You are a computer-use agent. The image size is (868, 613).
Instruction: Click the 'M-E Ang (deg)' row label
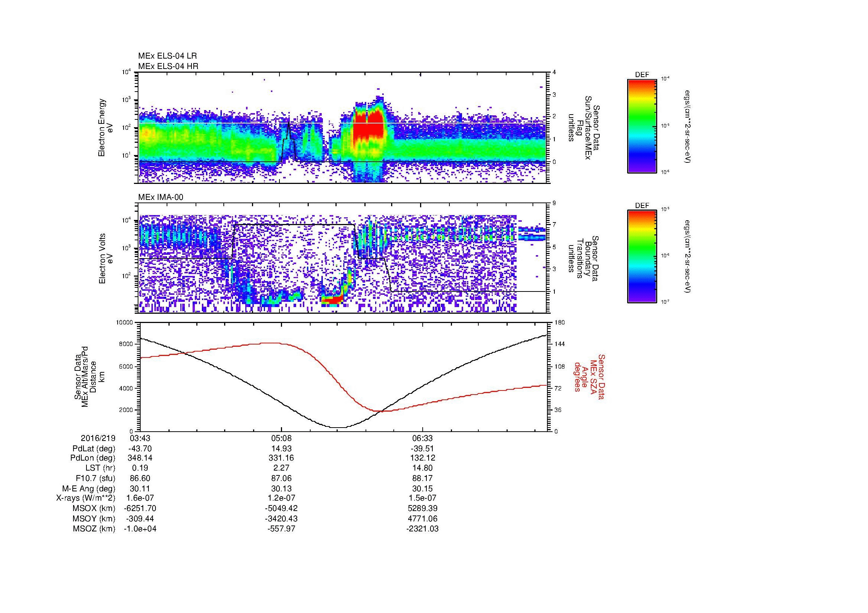[89, 488]
